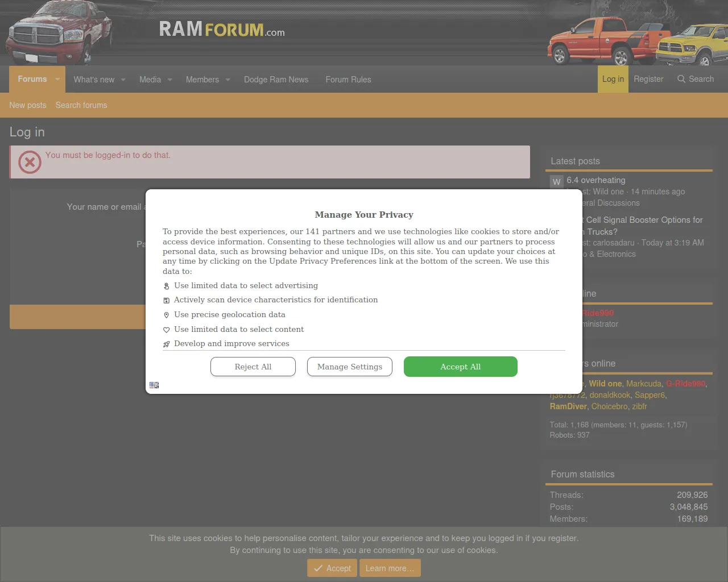Click the small vendor logo in privacy dialog

pyautogui.click(x=154, y=385)
